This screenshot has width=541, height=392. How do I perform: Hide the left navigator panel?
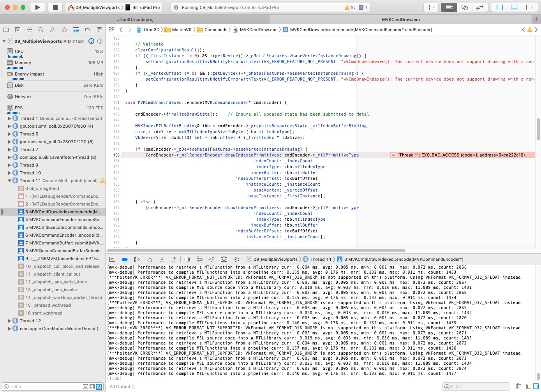click(499, 7)
